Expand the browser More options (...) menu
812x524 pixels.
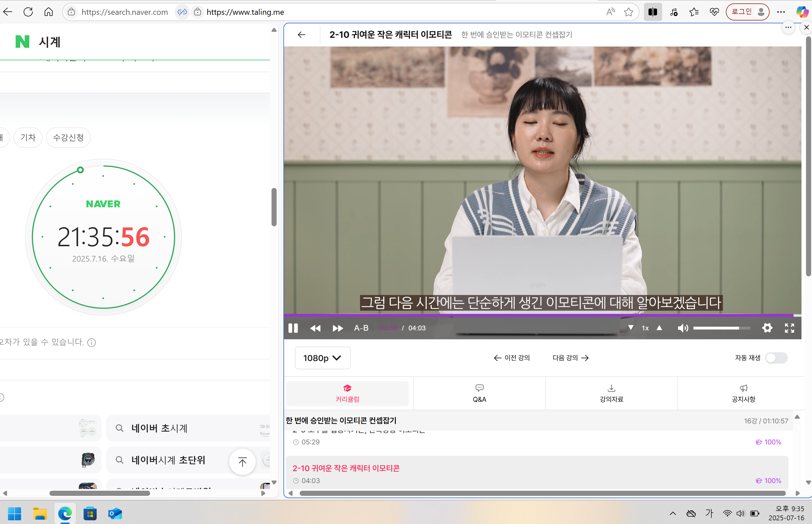[x=781, y=12]
